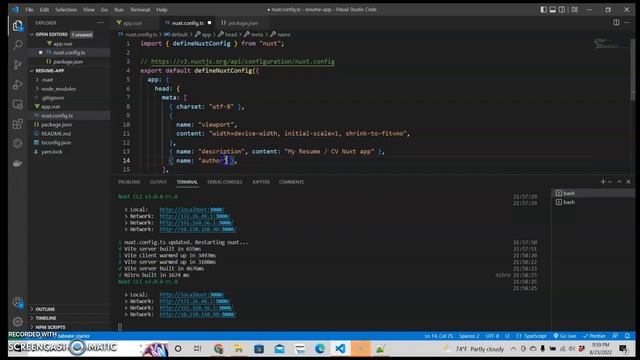The width and height of the screenshot is (640, 360).
Task: Click the notifications bell in status bar
Action: [627, 336]
